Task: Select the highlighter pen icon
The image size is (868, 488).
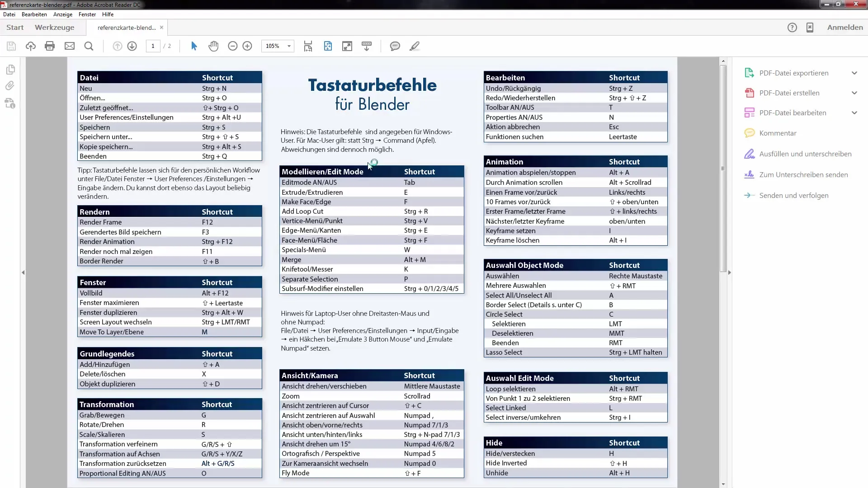Action: [415, 46]
